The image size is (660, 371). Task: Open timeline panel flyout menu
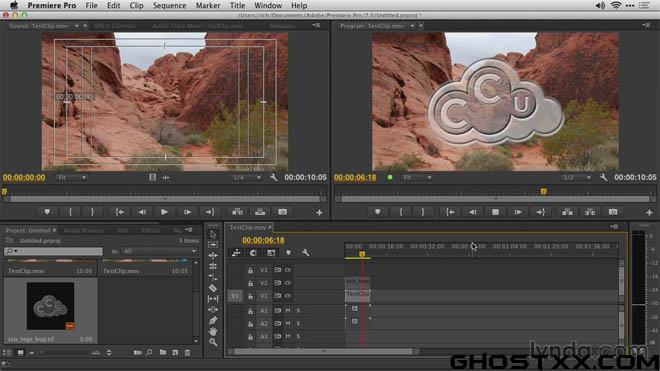614,227
